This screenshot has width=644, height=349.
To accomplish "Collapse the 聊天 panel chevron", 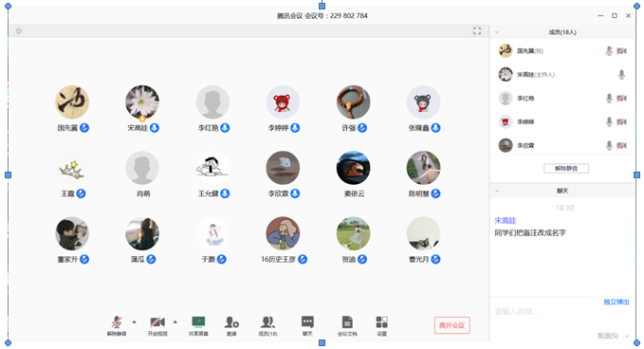I will [x=497, y=191].
